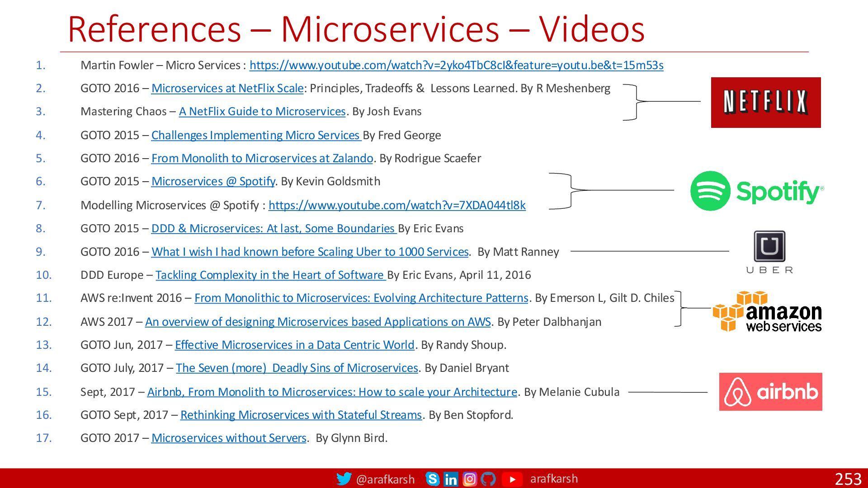Click 'By Randy Shoup.' text
This screenshot has height=488, width=868.
click(x=464, y=345)
